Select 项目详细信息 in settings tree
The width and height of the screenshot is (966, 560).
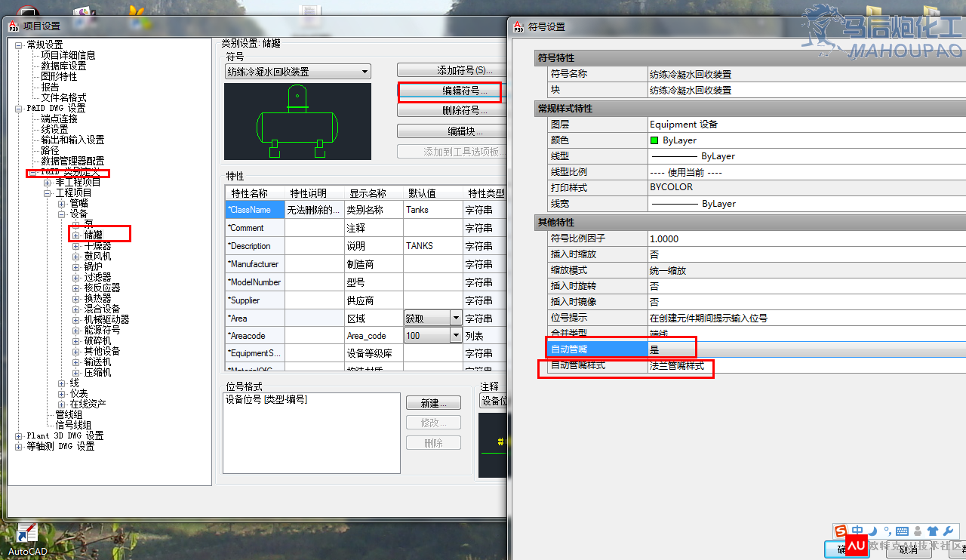coord(68,55)
